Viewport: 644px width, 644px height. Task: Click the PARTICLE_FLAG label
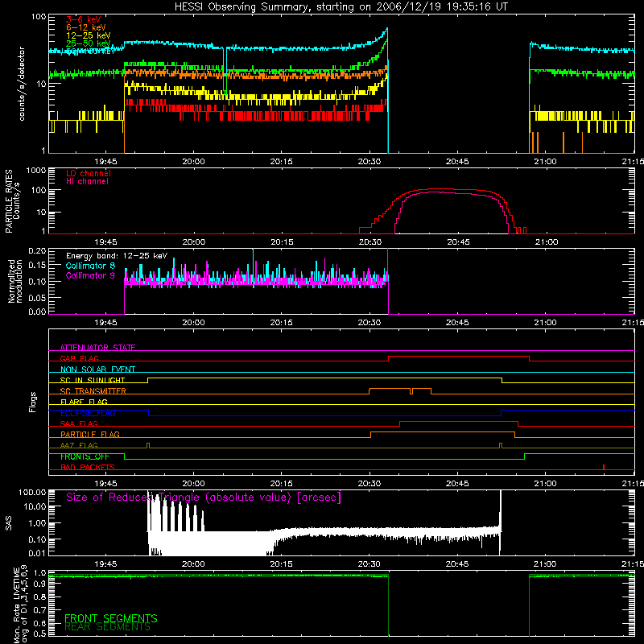point(90,434)
